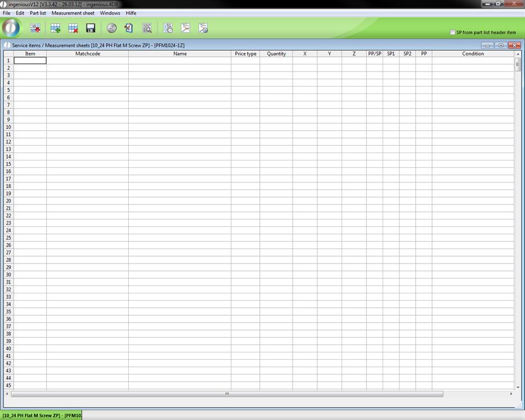This screenshot has width=525, height=420.
Task: Open the Windows menu
Action: [x=110, y=13]
